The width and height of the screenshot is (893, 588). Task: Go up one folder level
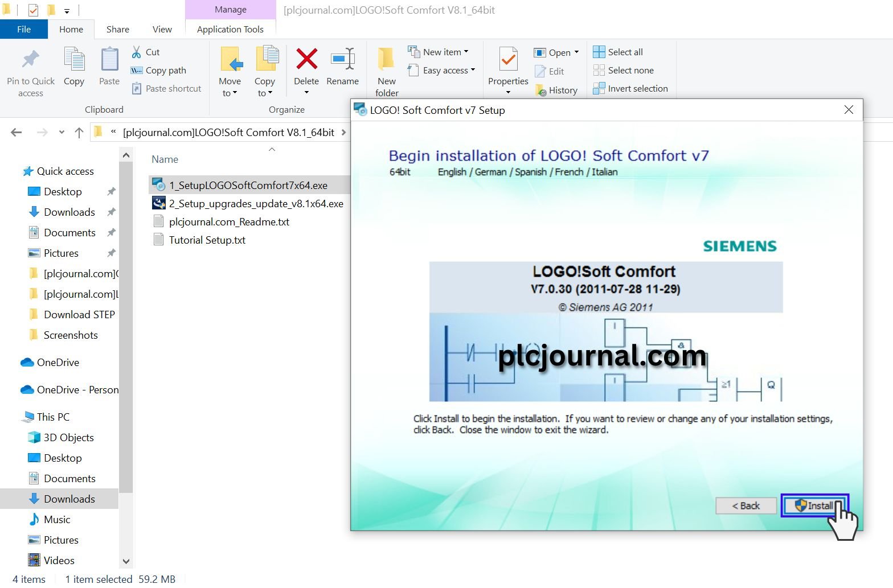pyautogui.click(x=79, y=133)
